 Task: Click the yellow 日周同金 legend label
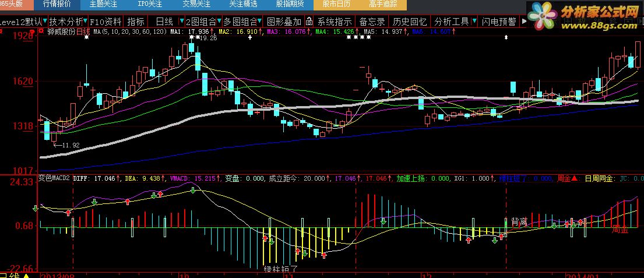(x=600, y=178)
